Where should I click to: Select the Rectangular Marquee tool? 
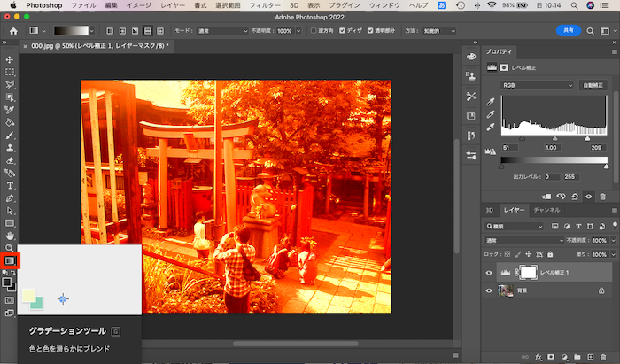coord(10,72)
